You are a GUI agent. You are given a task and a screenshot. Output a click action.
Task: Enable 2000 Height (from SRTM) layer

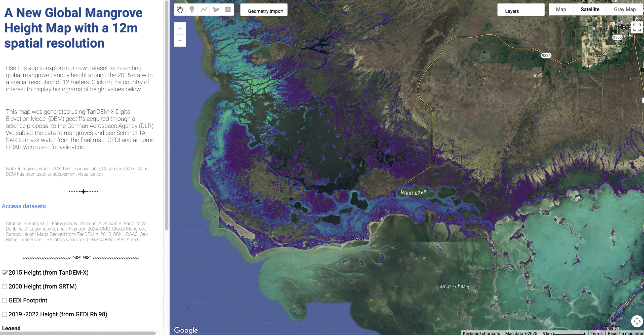[5, 286]
